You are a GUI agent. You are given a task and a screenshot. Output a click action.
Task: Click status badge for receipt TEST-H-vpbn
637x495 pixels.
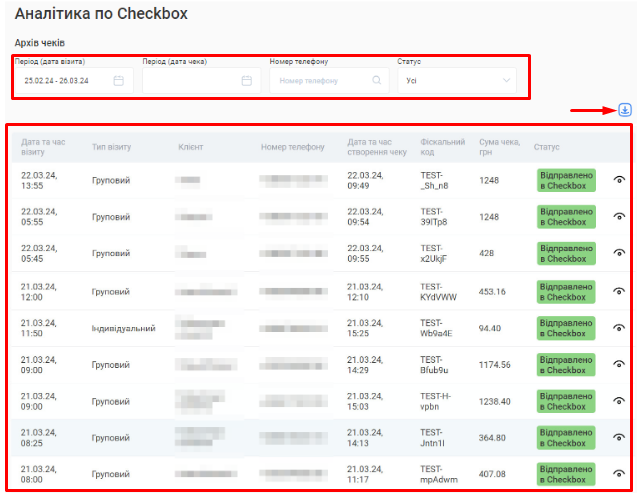[x=566, y=401]
